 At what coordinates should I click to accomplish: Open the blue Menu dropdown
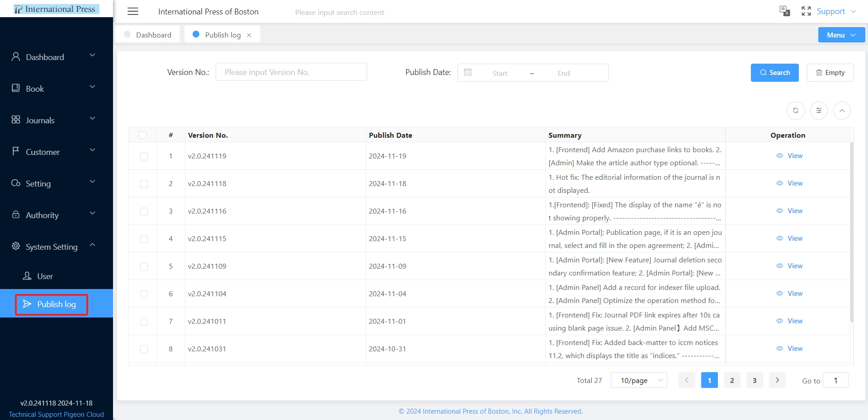coord(841,35)
